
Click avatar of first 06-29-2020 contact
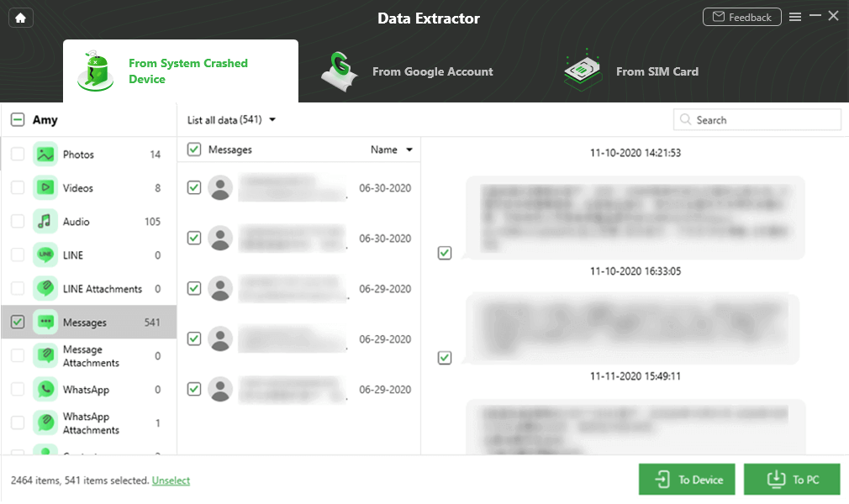[220, 289]
